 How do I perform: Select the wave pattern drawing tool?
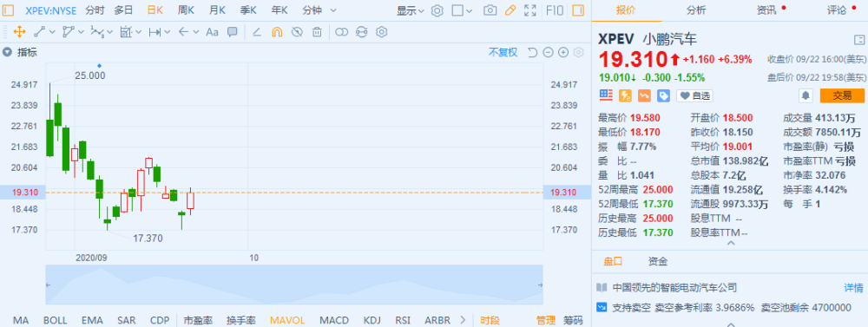[97, 32]
